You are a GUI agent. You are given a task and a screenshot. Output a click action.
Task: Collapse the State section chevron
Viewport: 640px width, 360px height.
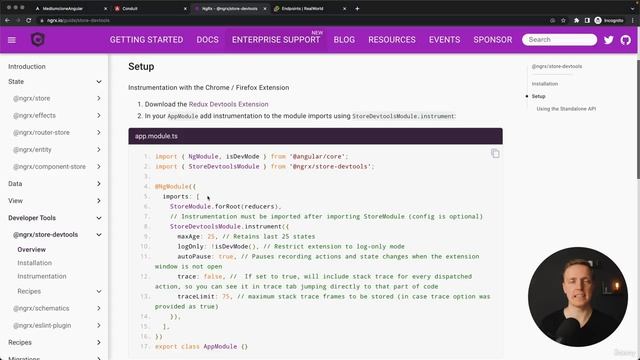[99, 82]
